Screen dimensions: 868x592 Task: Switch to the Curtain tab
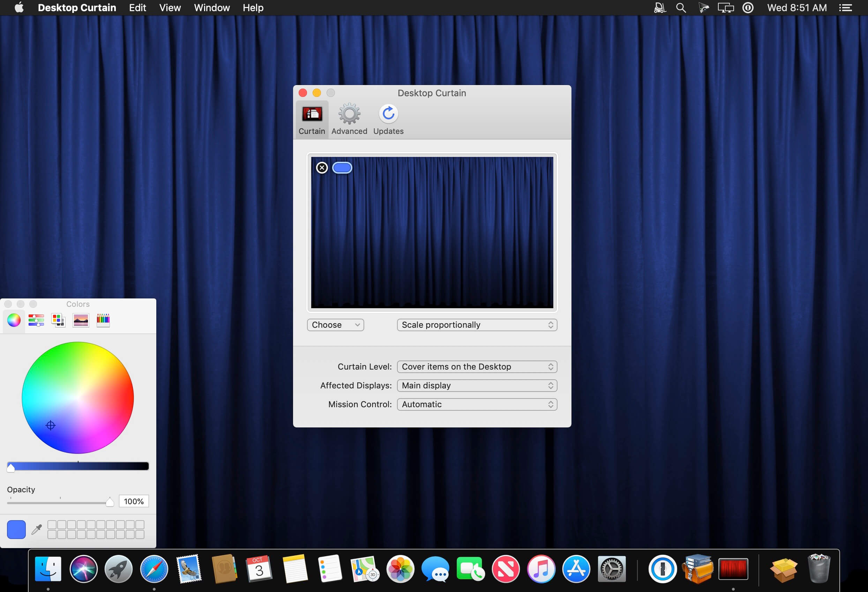tap(312, 119)
